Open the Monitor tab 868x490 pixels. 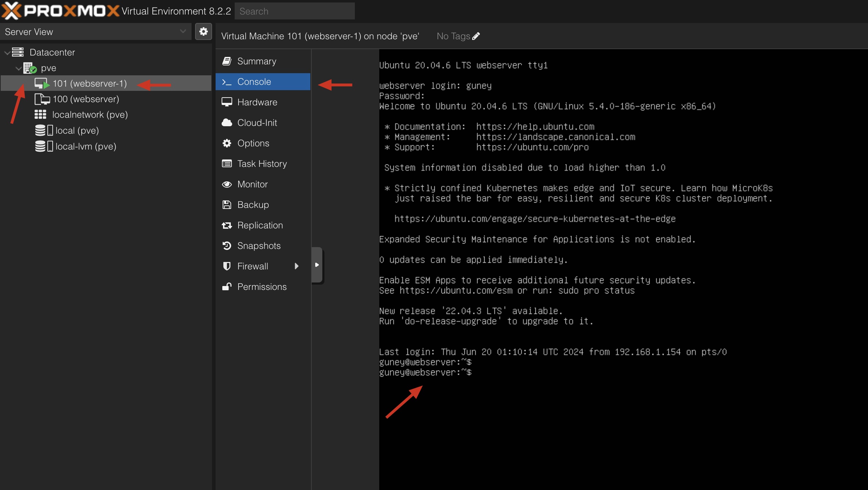coord(263,184)
